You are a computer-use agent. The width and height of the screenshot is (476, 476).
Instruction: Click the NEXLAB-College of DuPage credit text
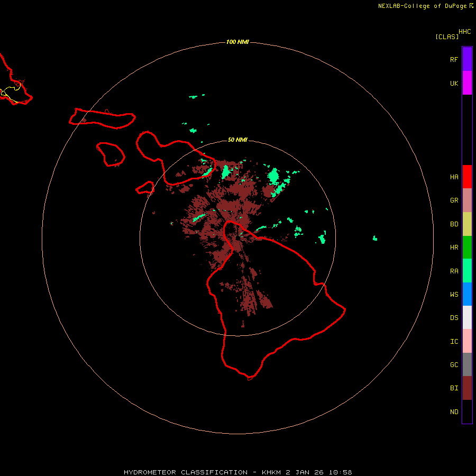pos(422,6)
